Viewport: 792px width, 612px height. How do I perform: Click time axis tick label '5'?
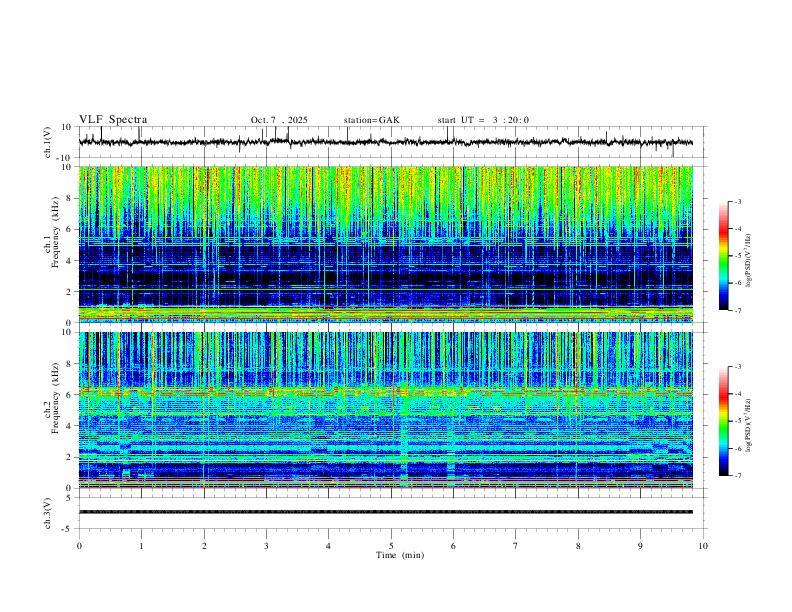[x=391, y=546]
